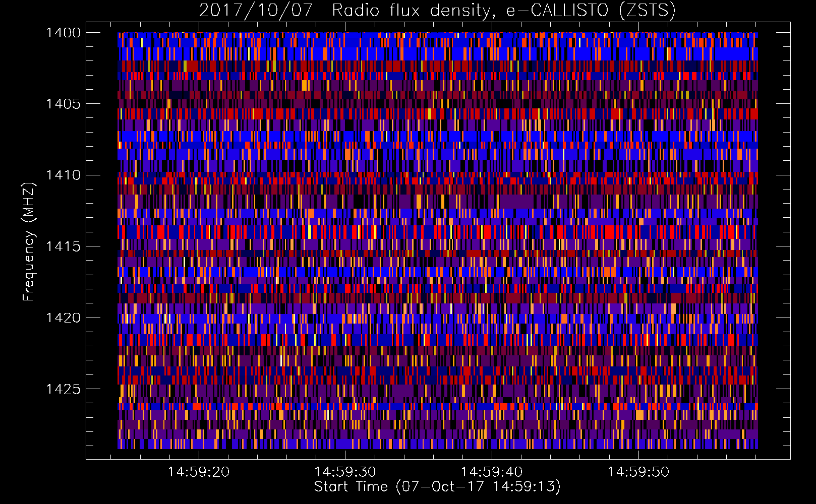Click the 1420 frequency tick label
Screen dimensions: 816x504
coord(63,318)
